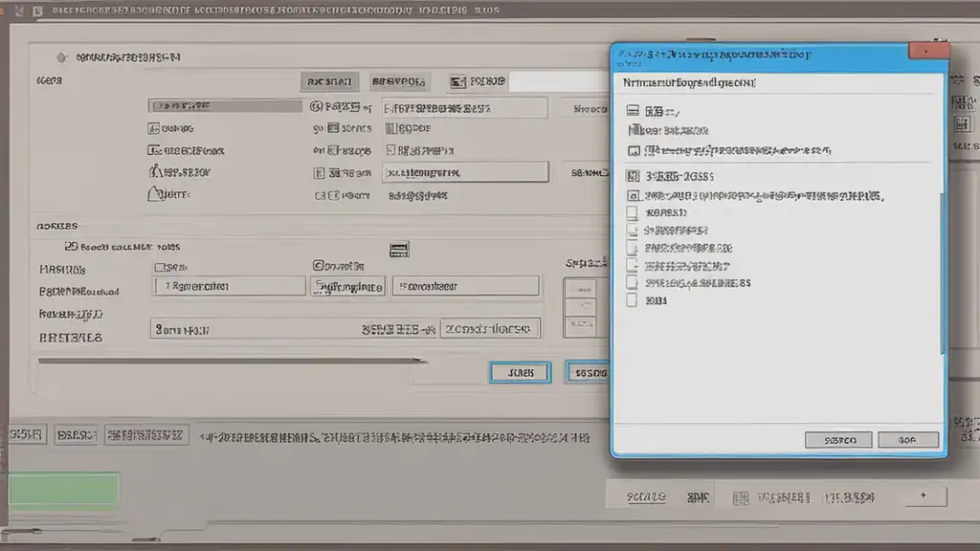The image size is (980, 551).
Task: Click the picture icon beside the top search field
Action: pos(457,82)
